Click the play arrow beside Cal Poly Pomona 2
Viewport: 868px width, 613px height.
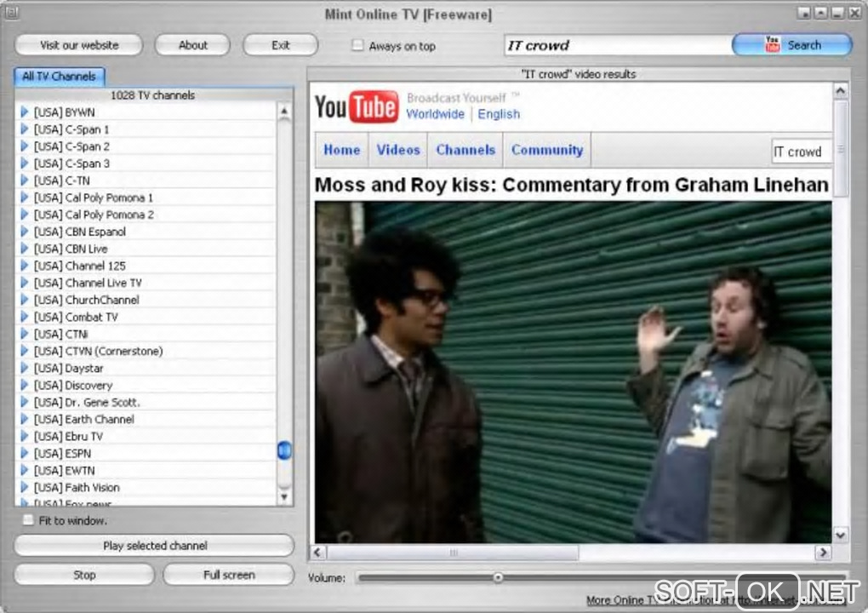tap(24, 215)
